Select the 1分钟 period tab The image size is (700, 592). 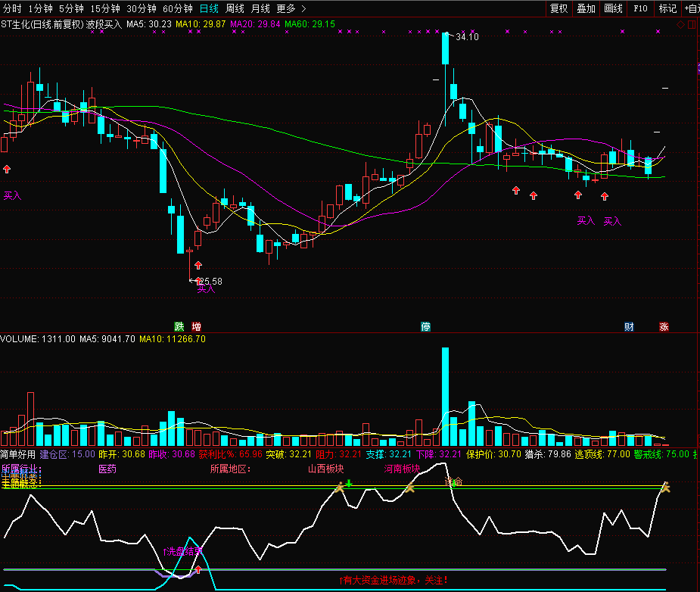point(40,8)
